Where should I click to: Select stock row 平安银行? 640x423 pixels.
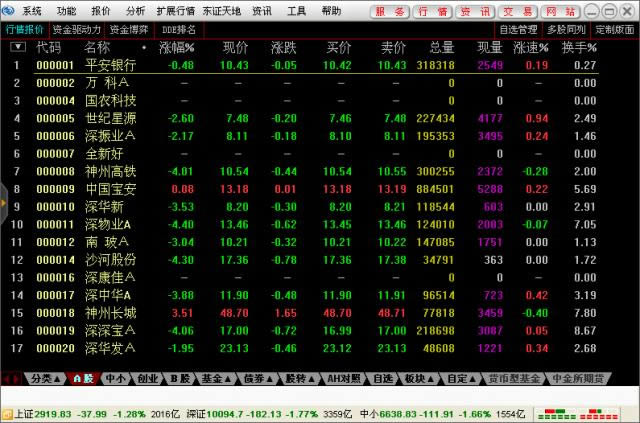tap(110, 65)
